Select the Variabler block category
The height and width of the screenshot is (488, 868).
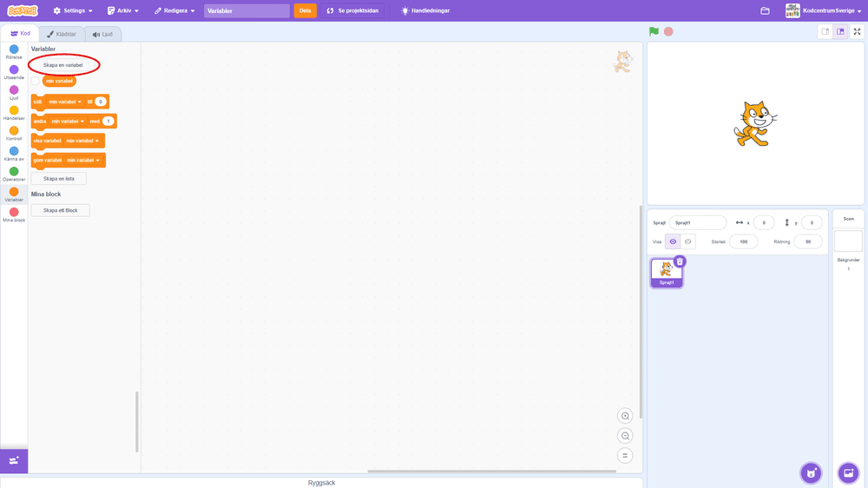(14, 195)
